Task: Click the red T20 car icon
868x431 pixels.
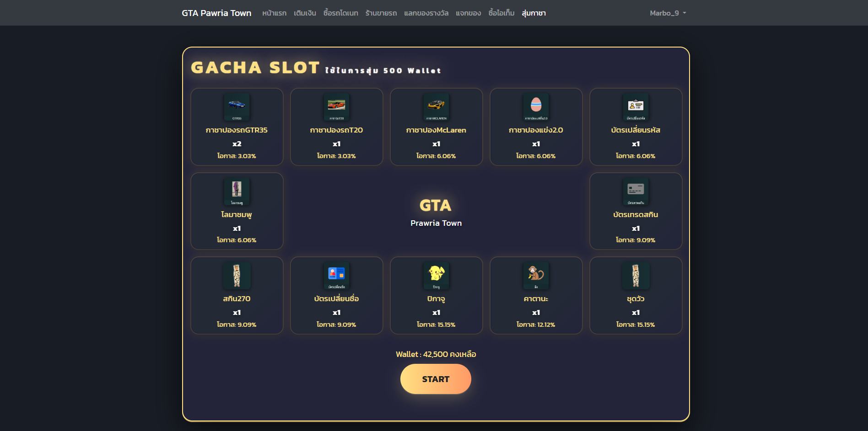Action: coord(336,107)
